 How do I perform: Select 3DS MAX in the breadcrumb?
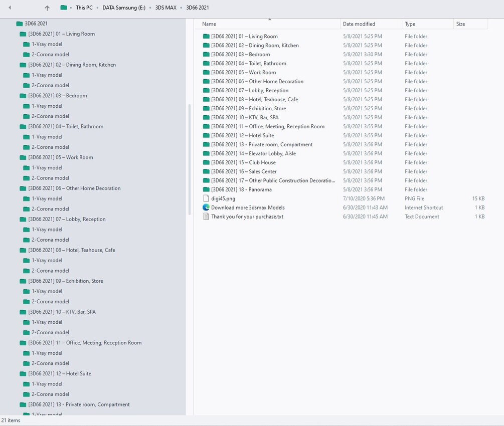click(x=166, y=8)
